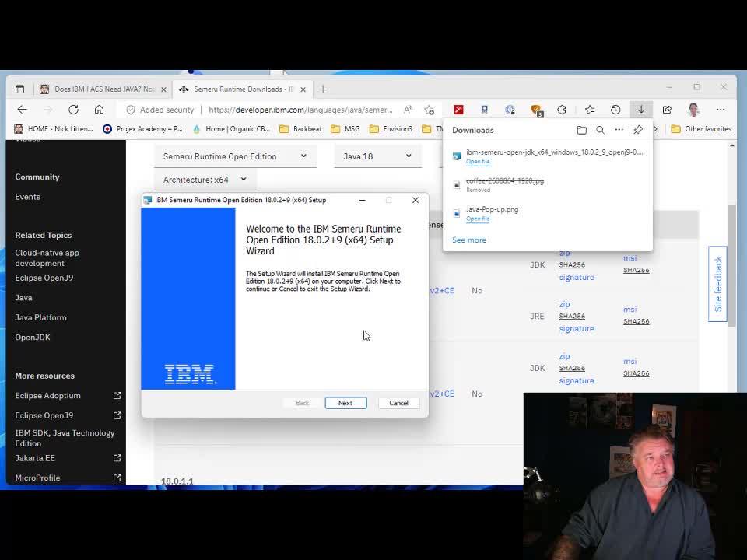The image size is (747, 560).
Task: Click the Share icon in toolbar
Action: click(x=667, y=110)
